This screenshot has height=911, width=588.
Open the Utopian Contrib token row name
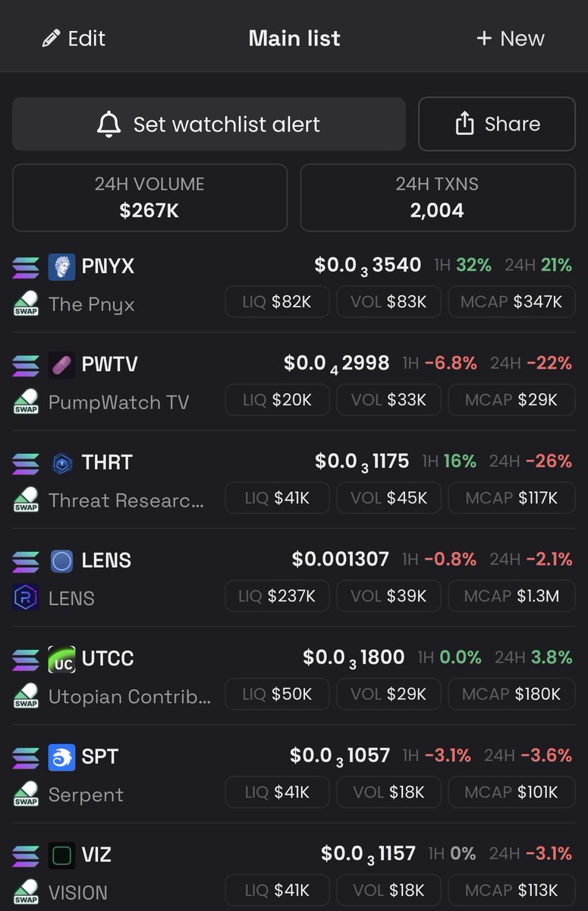(130, 695)
